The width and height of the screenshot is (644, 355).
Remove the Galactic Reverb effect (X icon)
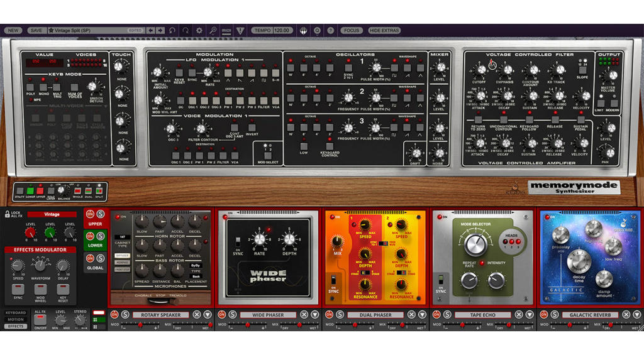pyautogui.click(x=626, y=315)
